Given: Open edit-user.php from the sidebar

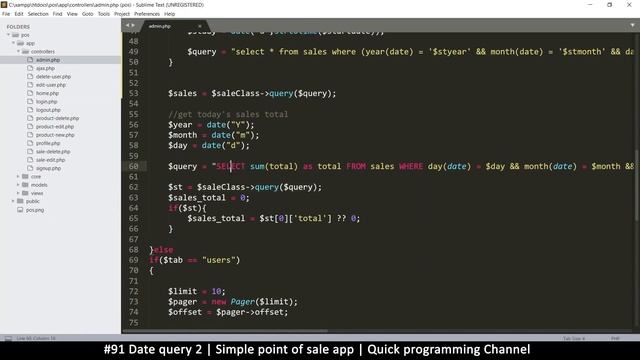Looking at the screenshot, I should pos(51,85).
